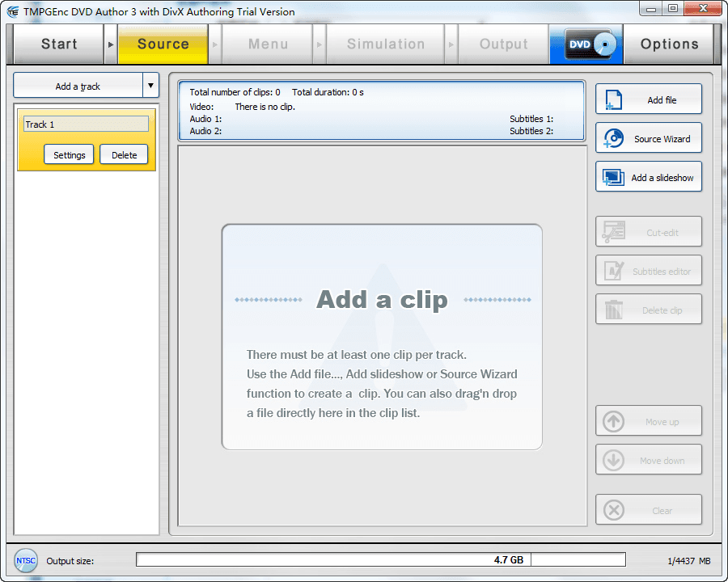Click the NTSC format badge
Image resolution: width=728 pixels, height=582 pixels.
point(26,560)
